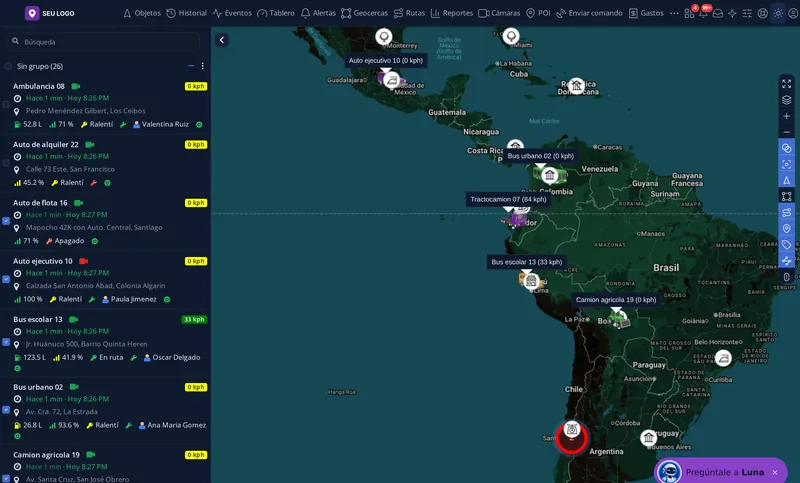This screenshot has height=483, width=800.
Task: Click the red camera icon next to Auto ejecutivo 10
Action: click(84, 261)
